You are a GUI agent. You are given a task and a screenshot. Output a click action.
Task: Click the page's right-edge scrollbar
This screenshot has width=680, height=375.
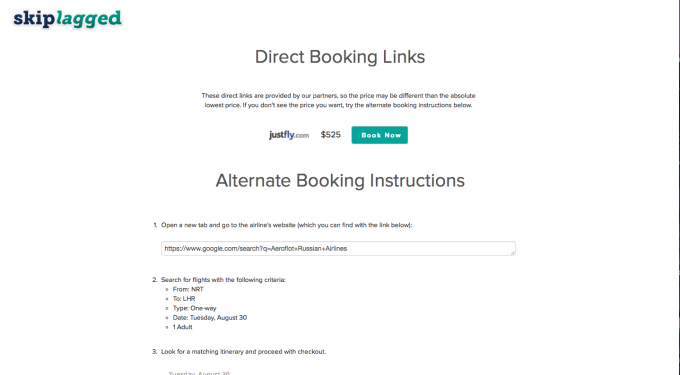pyautogui.click(x=677, y=187)
